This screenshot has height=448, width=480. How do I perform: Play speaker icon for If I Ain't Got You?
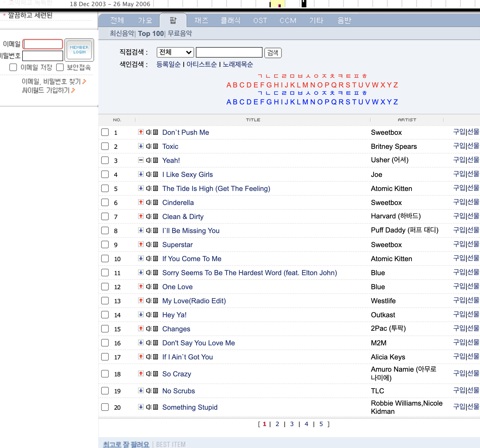coord(149,357)
